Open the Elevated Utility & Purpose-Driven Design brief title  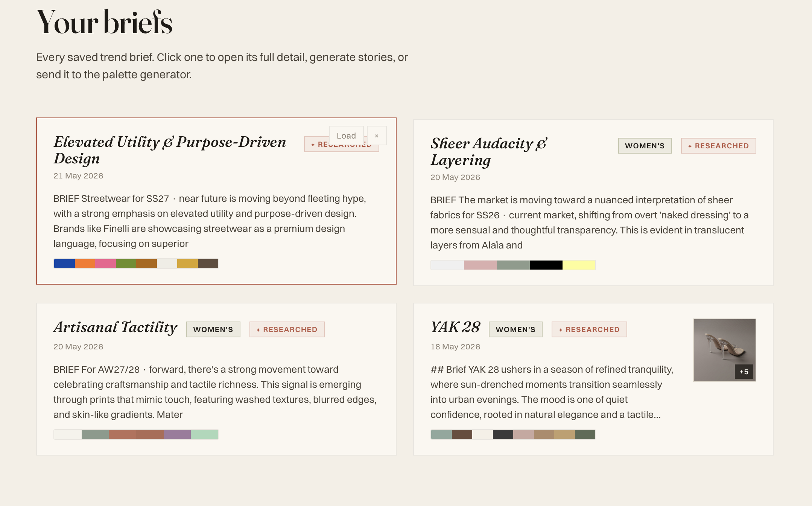point(170,150)
